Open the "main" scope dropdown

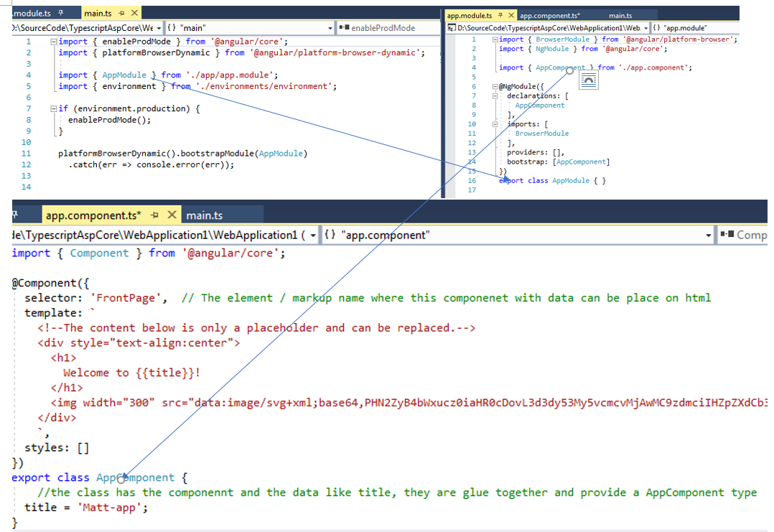pos(330,28)
